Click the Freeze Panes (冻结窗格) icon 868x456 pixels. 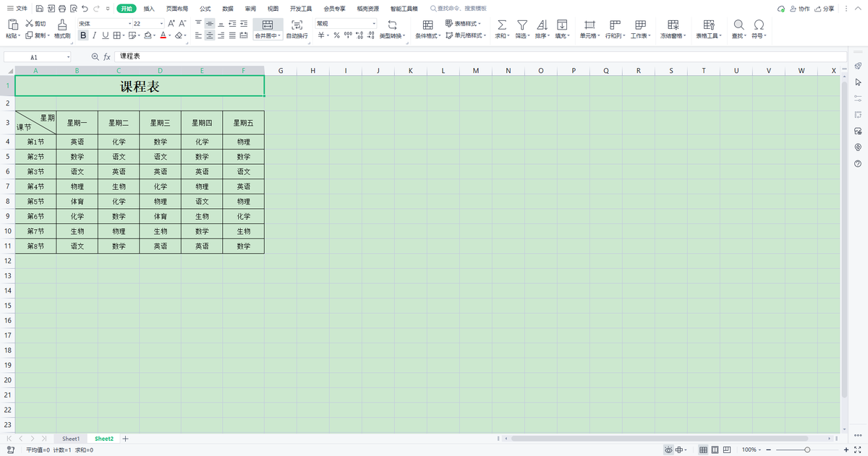(x=673, y=25)
